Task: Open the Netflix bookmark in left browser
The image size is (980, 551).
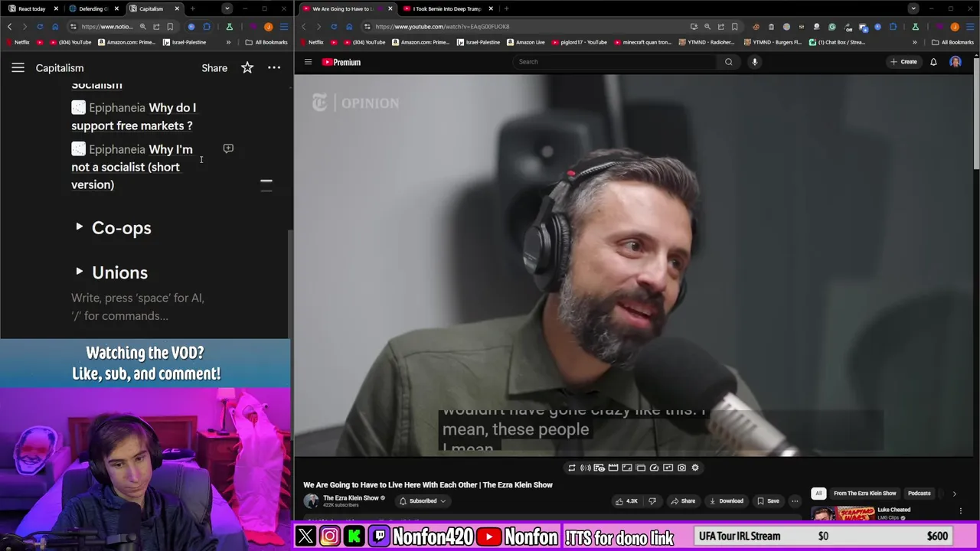Action: pyautogui.click(x=18, y=42)
